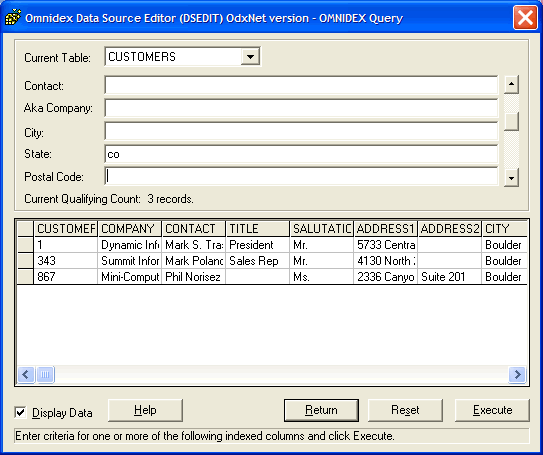
Task: Click the COMPANY column header
Action: [x=130, y=229]
